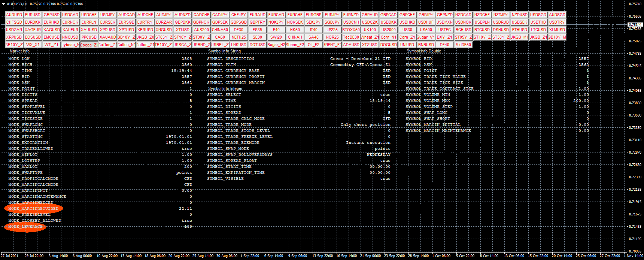Load the US500 index symbol
Image resolution: width=644 pixels, height=260 pixels.
click(x=426, y=30)
